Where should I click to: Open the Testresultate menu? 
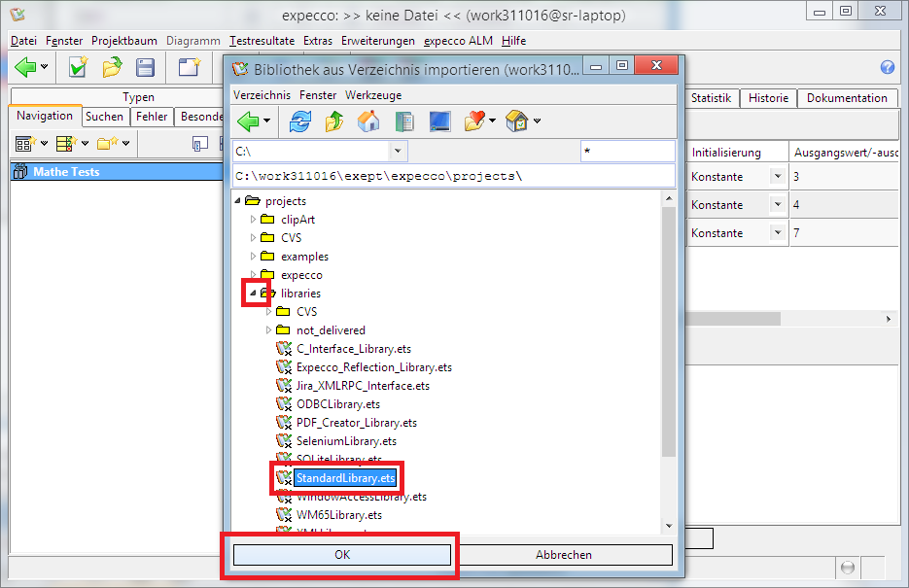262,41
